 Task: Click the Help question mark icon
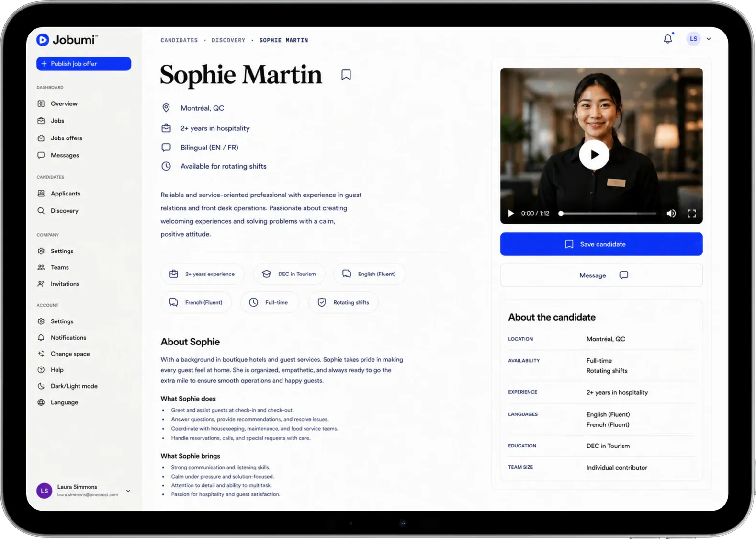[x=41, y=370]
